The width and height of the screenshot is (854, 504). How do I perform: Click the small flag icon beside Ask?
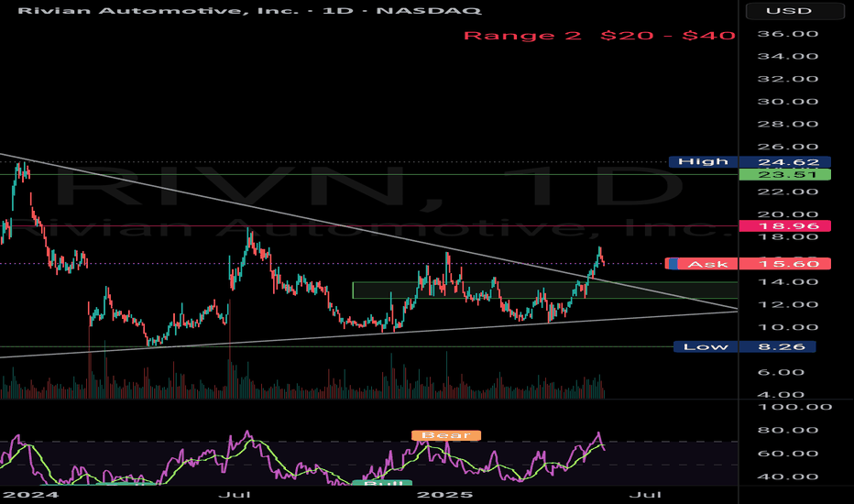[x=672, y=264]
